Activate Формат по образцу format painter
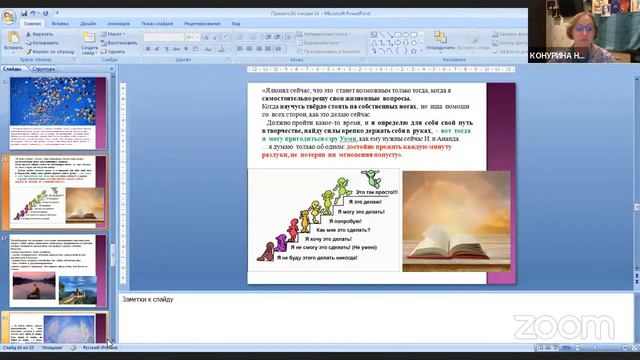 pos(50,52)
